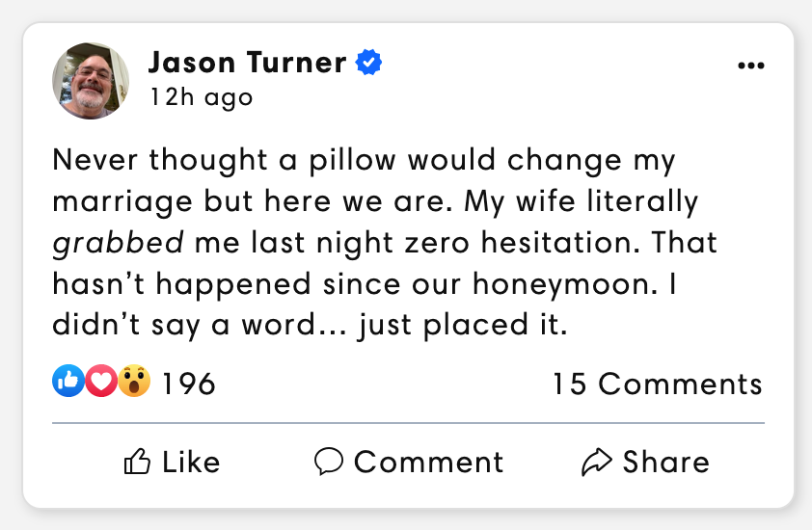Click the blue thumbs-up reaction emoji

[68, 383]
